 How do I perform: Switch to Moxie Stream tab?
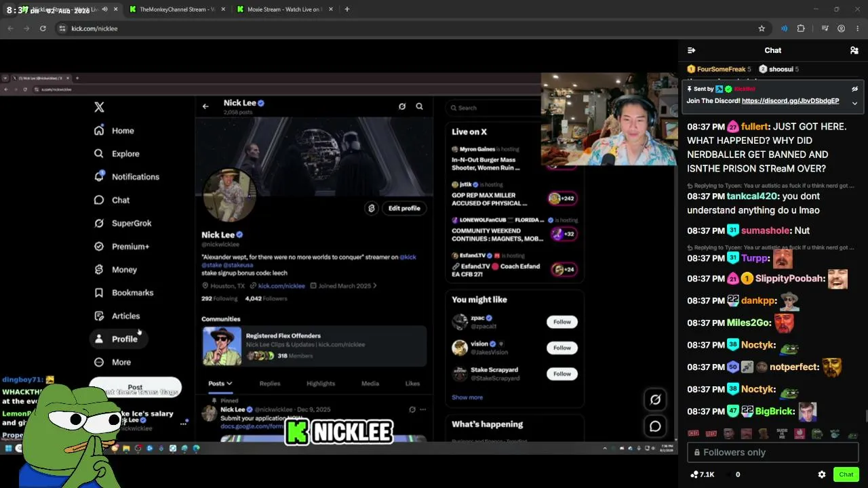pos(284,9)
